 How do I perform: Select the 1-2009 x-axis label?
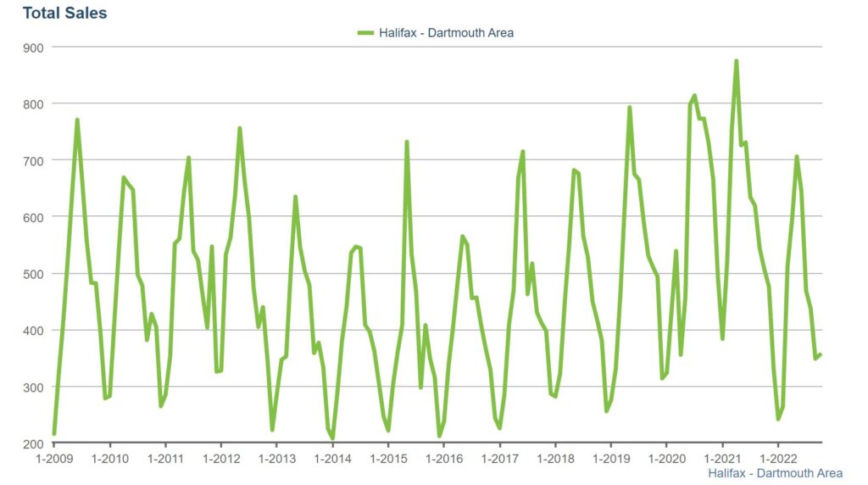(x=53, y=459)
